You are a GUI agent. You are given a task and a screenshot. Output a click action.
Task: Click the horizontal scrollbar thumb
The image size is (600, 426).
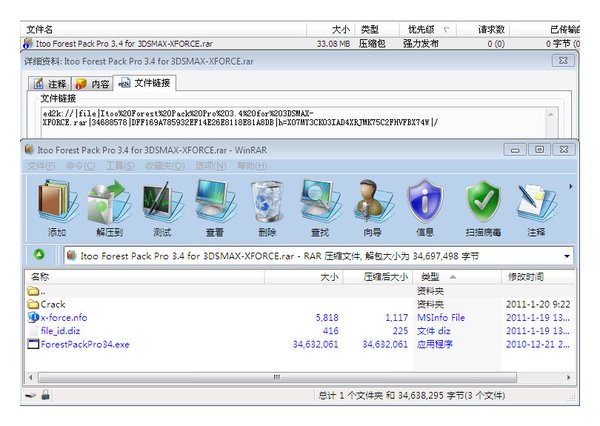[277, 377]
